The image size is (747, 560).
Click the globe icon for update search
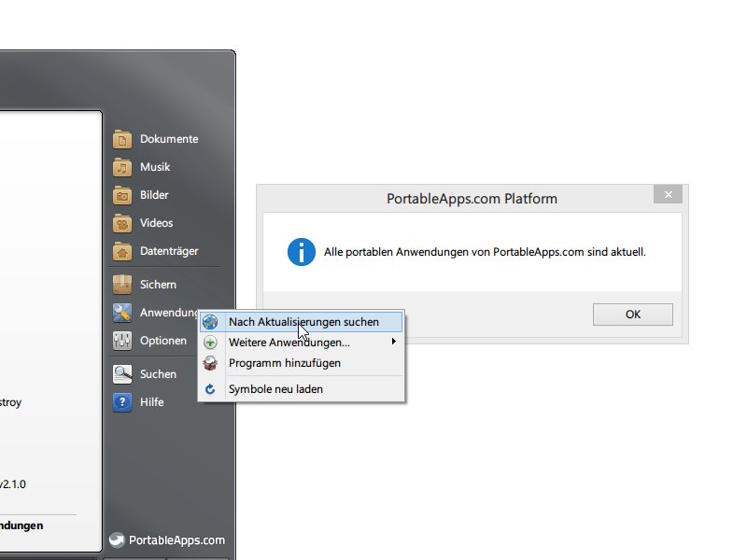(210, 322)
